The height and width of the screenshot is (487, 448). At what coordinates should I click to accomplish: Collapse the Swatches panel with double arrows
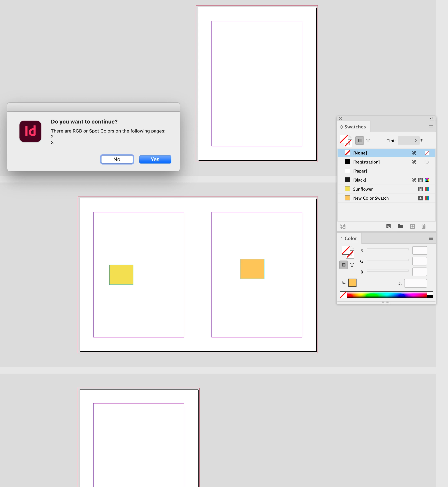click(x=431, y=119)
